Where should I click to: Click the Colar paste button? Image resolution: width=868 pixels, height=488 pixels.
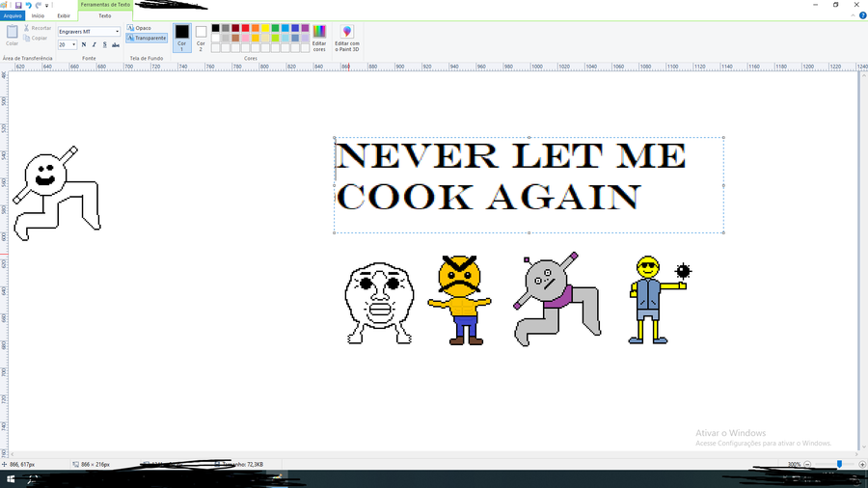pos(12,36)
